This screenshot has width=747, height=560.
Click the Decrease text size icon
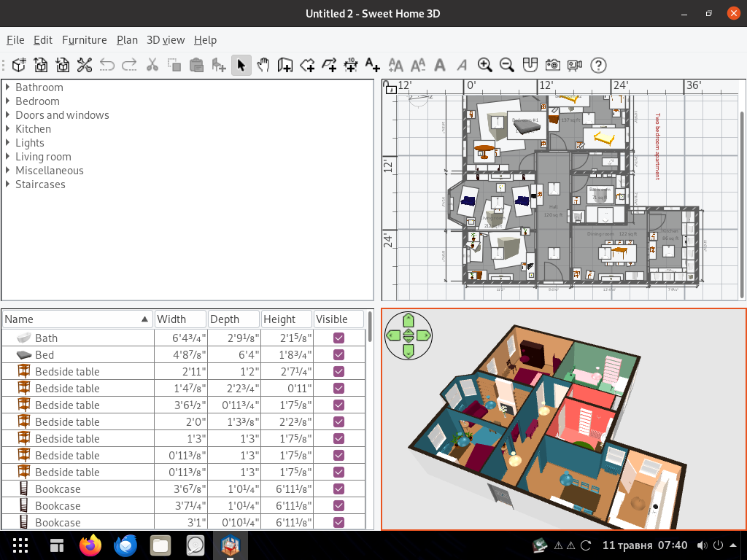pyautogui.click(x=418, y=65)
